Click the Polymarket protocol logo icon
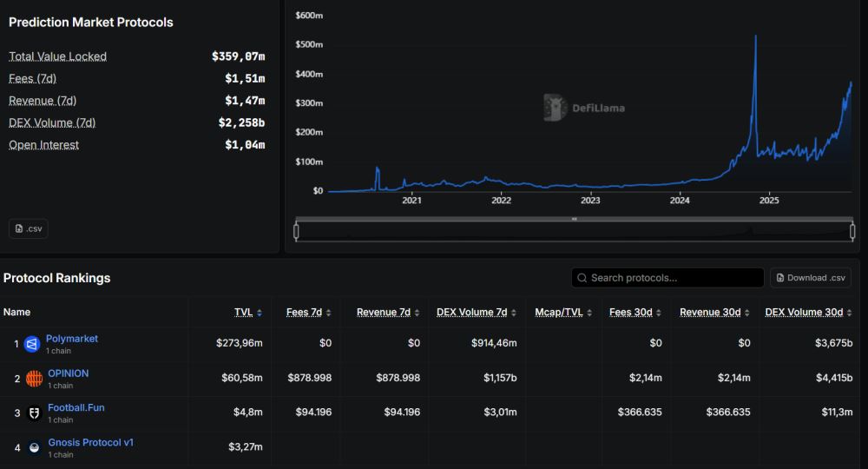868x469 pixels. [x=32, y=344]
